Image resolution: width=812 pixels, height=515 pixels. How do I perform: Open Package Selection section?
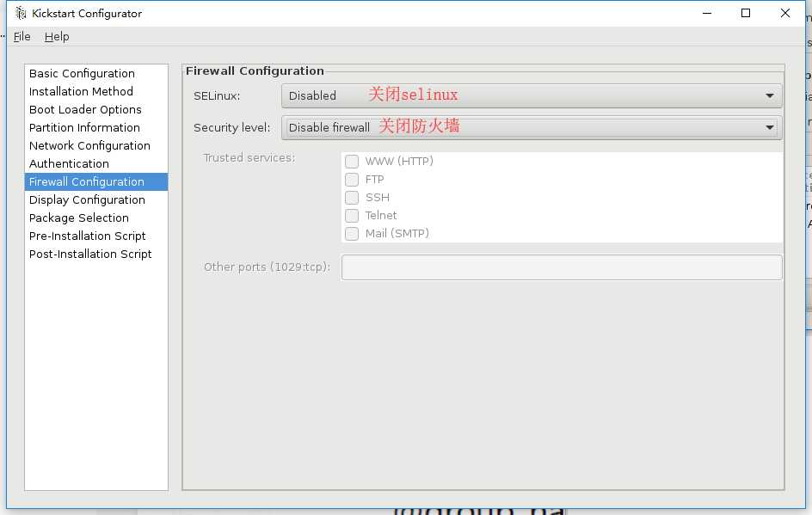point(96,218)
